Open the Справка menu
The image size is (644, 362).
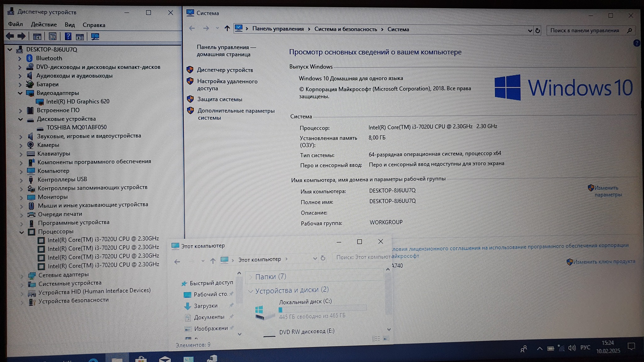[94, 25]
